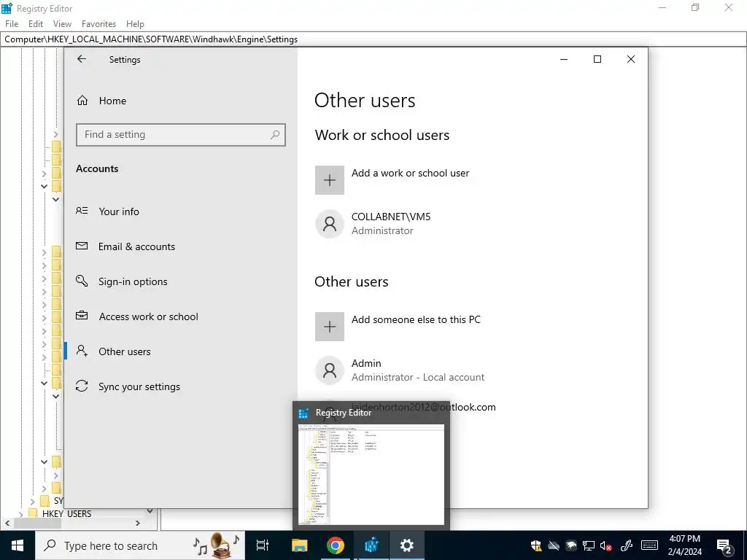
Task: Open Windows Ink Workspace pen icon
Action: coord(627,545)
